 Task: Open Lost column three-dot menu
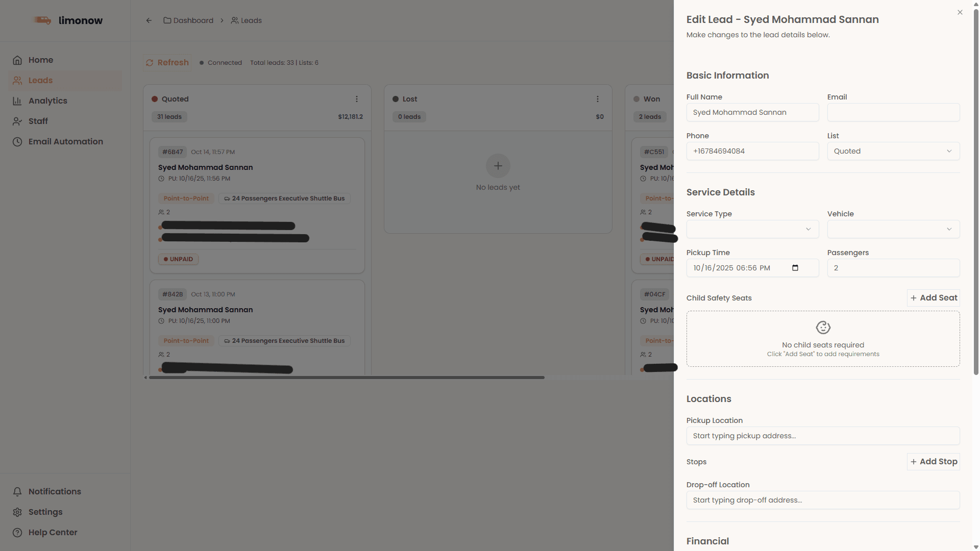[598, 99]
